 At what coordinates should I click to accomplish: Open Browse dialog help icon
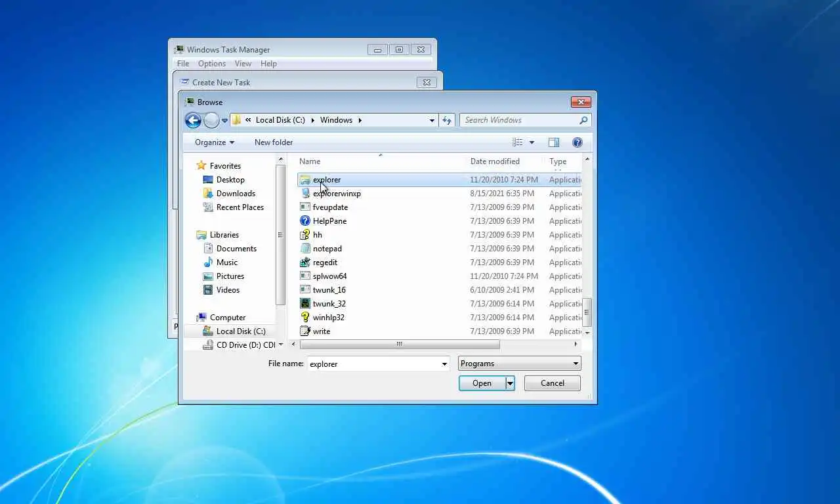point(577,142)
